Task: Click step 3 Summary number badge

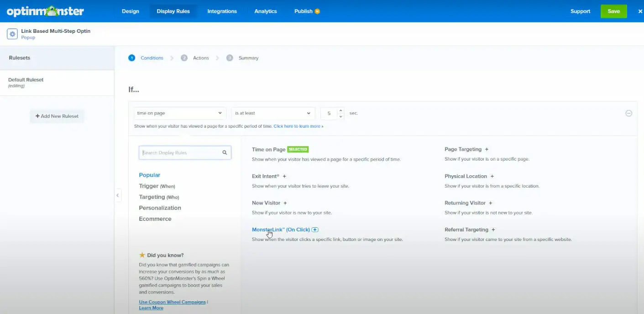Action: click(x=230, y=58)
